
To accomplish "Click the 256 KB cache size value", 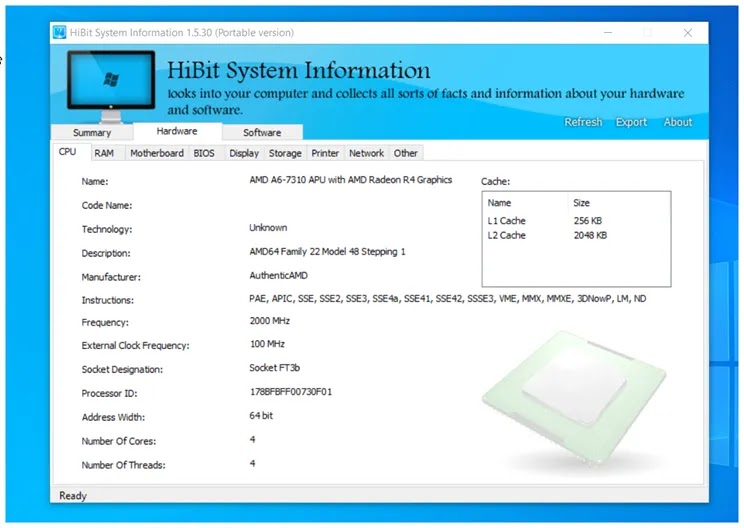I will (x=587, y=221).
